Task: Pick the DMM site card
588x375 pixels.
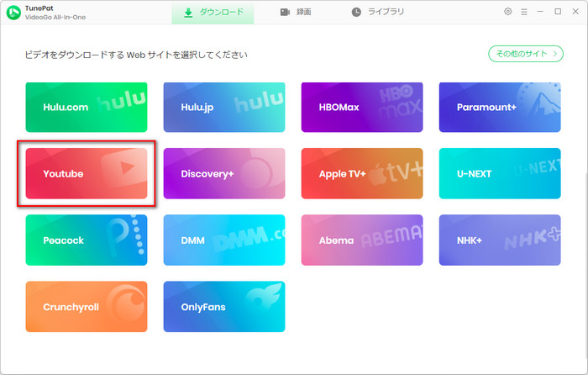Action: pyautogui.click(x=224, y=240)
